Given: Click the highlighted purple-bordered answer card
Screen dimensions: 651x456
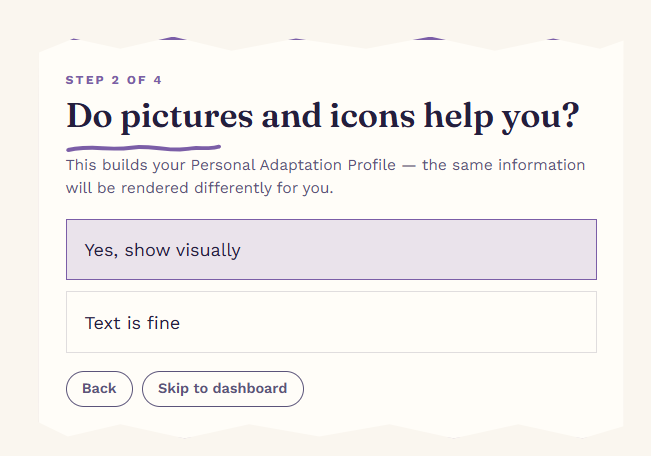Looking at the screenshot, I should 331,250.
